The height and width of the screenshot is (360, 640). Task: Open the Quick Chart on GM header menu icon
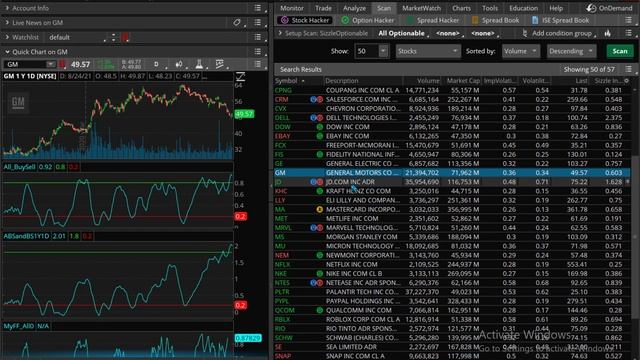[258, 52]
